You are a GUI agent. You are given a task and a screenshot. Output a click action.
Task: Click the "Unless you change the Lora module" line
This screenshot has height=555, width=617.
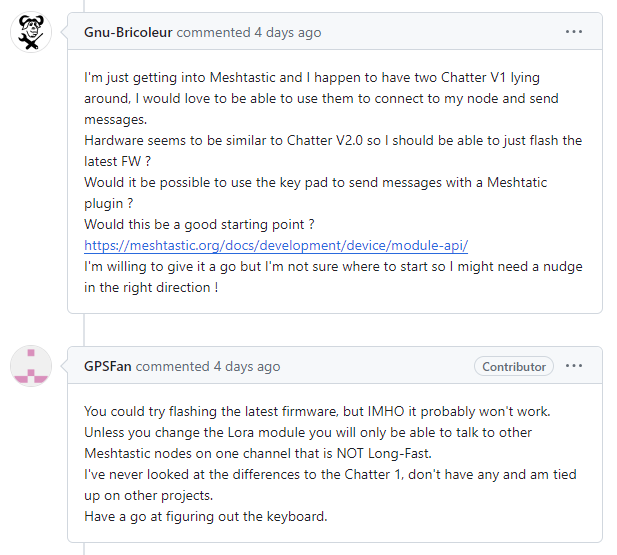pyautogui.click(x=308, y=432)
